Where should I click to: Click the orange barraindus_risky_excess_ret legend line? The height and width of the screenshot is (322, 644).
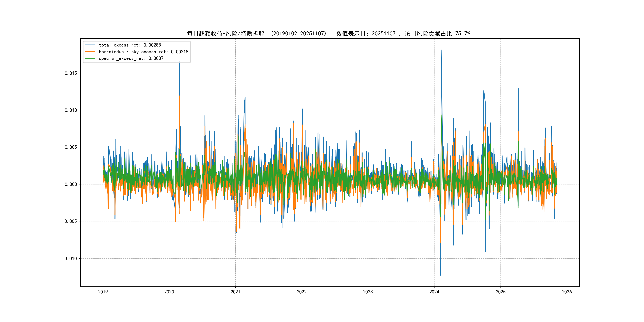[x=90, y=52]
